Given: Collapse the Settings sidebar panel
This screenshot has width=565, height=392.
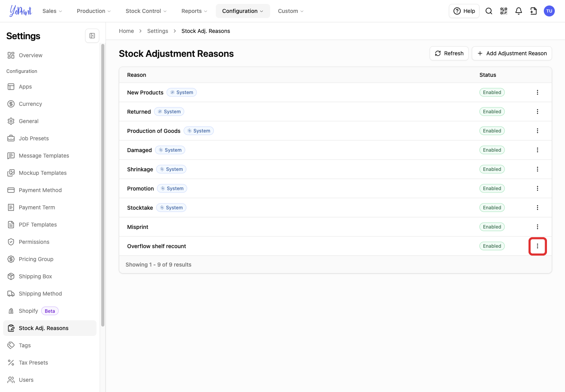Looking at the screenshot, I should coord(92,36).
